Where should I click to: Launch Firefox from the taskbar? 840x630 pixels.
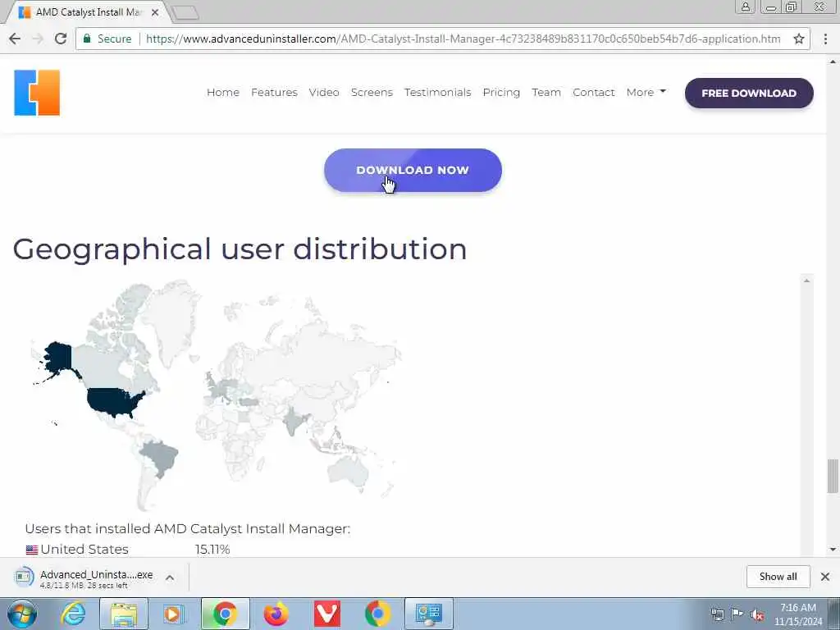276,614
